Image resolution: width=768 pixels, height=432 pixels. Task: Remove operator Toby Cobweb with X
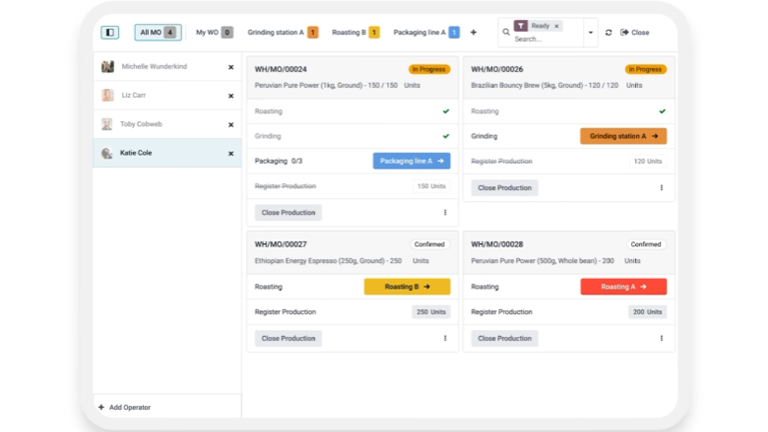[x=231, y=125]
